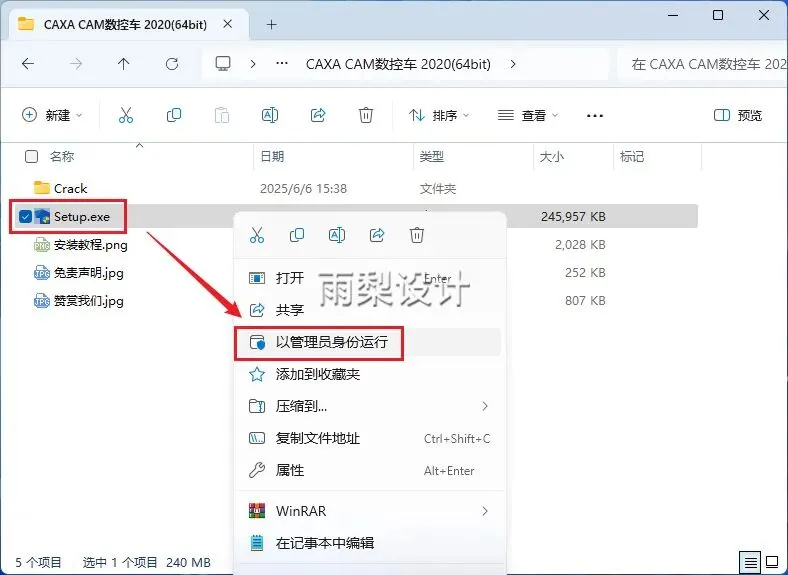
Task: Open the toolbar See more ellipsis
Action: pos(595,116)
